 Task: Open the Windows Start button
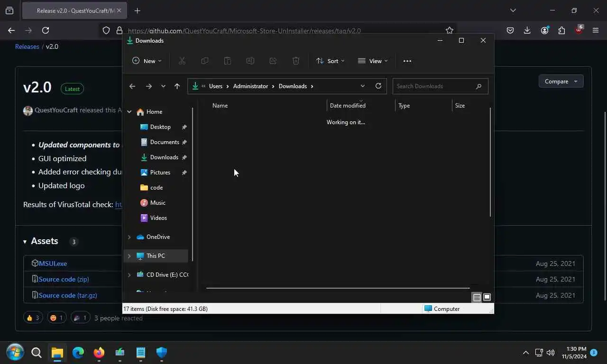[15, 353]
